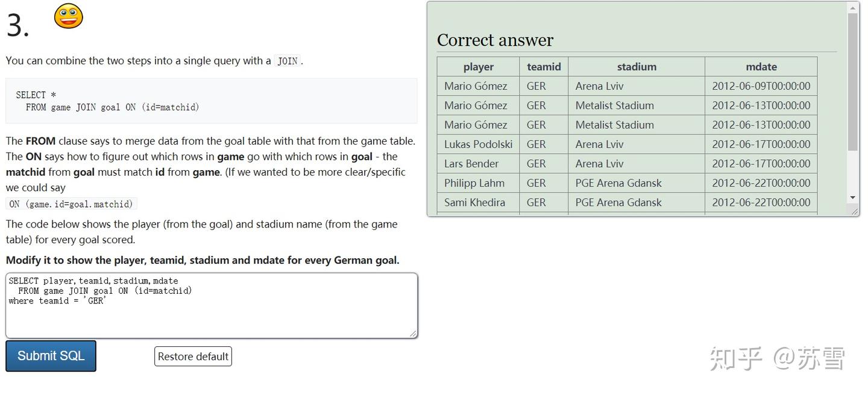Viewport: 868px width, 394px height.
Task: Click the results scrollbar down arrow
Action: (852, 197)
